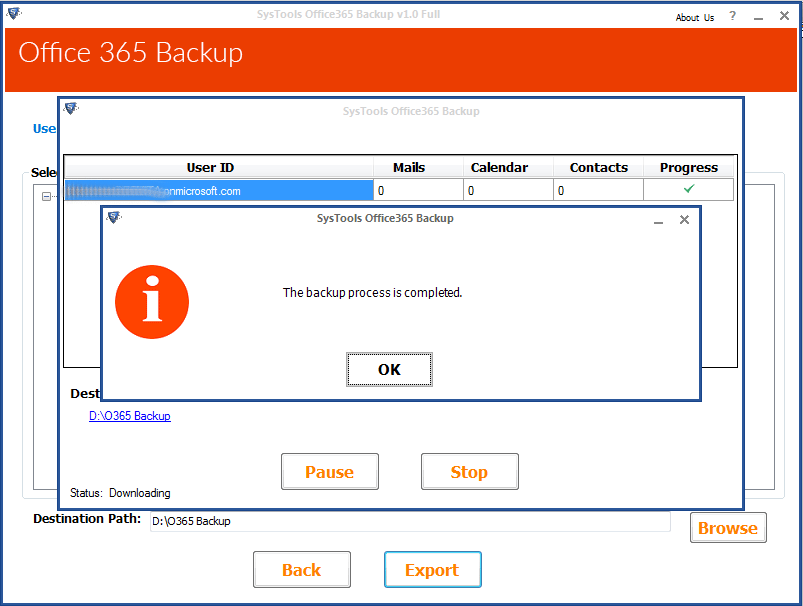Click the Pause button
Screen dimensions: 803x606
pos(330,472)
